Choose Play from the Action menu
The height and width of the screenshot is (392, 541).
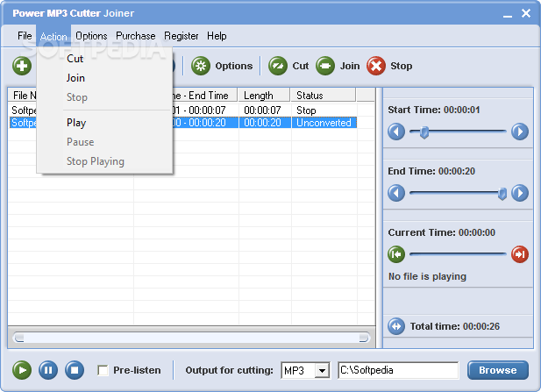(x=104, y=123)
